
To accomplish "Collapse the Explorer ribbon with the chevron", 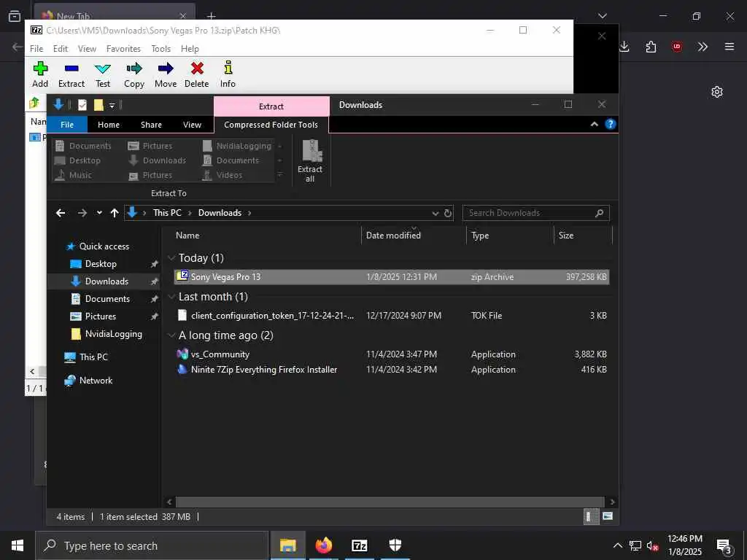I will [x=595, y=124].
